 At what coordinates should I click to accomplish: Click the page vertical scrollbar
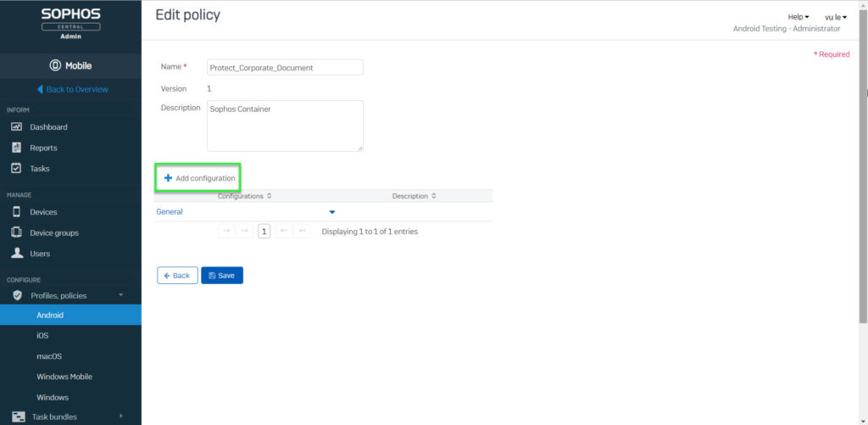863,166
